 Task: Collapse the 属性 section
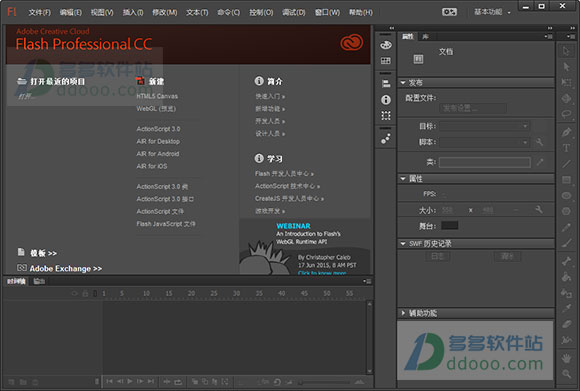point(403,179)
